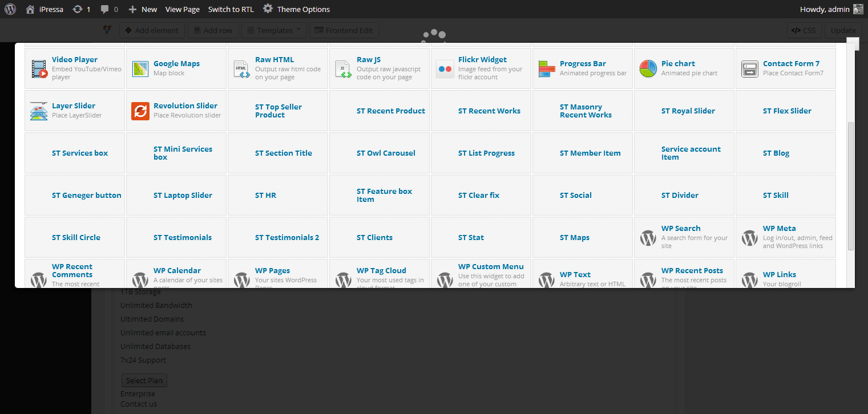Image resolution: width=868 pixels, height=414 pixels.
Task: Add ST Section Title element
Action: pyautogui.click(x=278, y=153)
